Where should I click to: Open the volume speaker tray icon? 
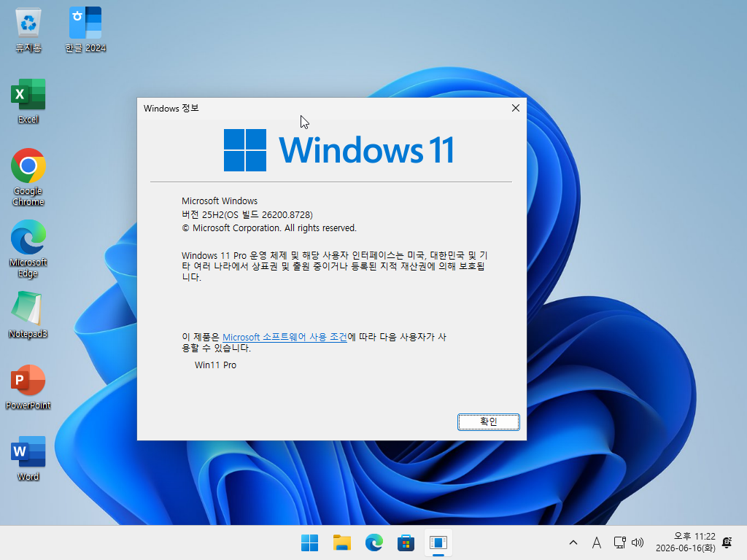638,542
